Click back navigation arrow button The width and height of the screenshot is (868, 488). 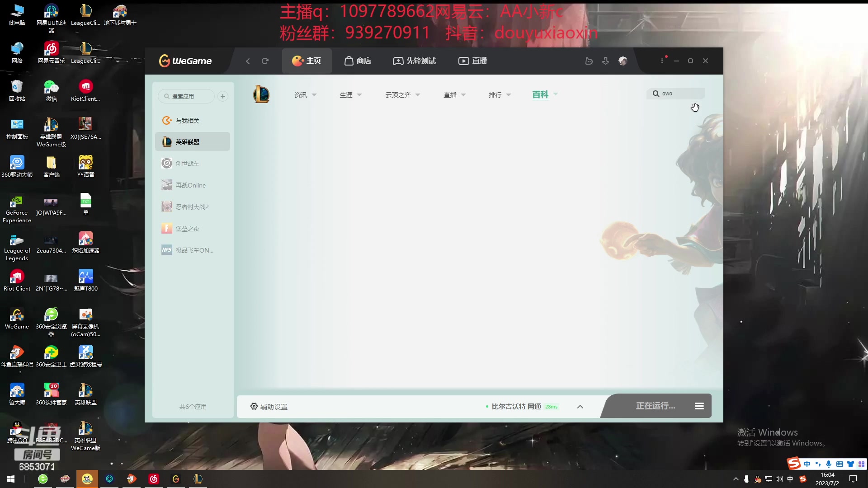click(248, 61)
